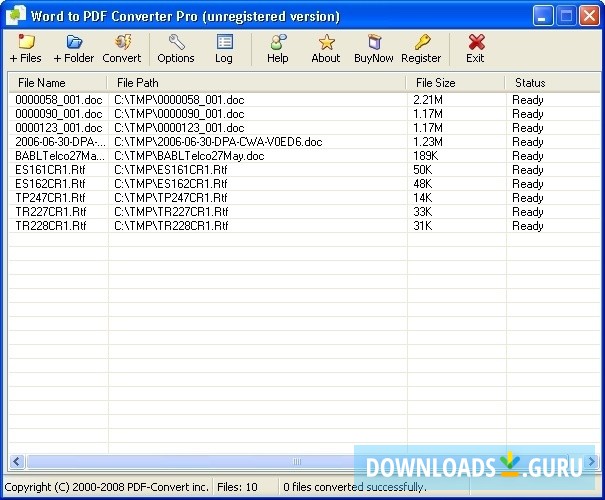Click the + Files toolbar icon

coord(25,49)
